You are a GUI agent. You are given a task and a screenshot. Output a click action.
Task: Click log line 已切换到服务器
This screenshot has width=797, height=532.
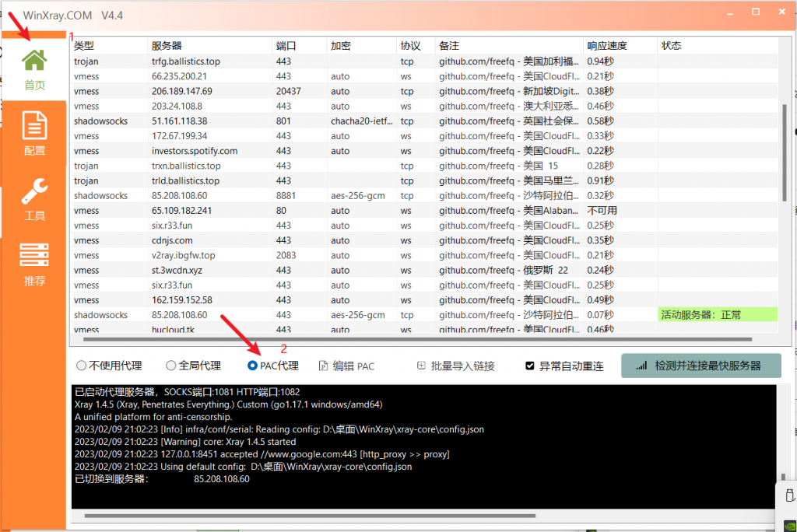pyautogui.click(x=162, y=478)
